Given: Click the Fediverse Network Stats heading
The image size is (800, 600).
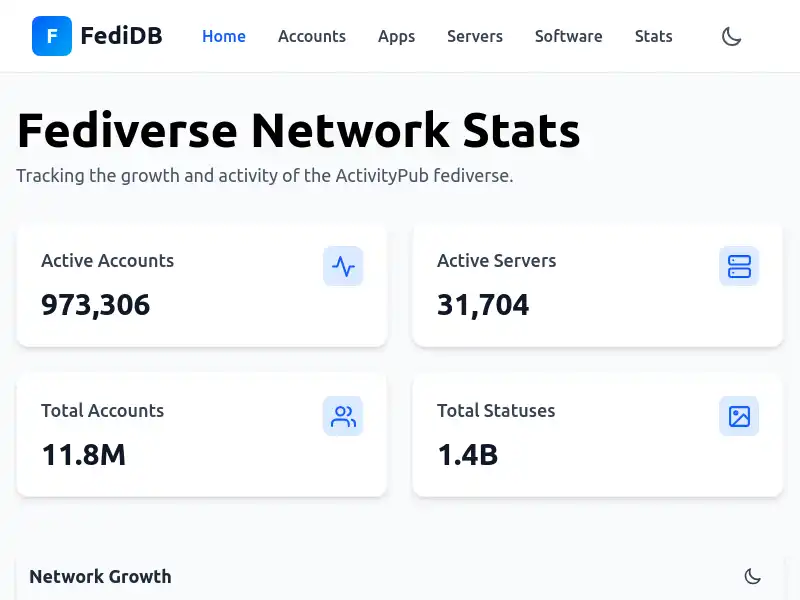Looking at the screenshot, I should (297, 130).
